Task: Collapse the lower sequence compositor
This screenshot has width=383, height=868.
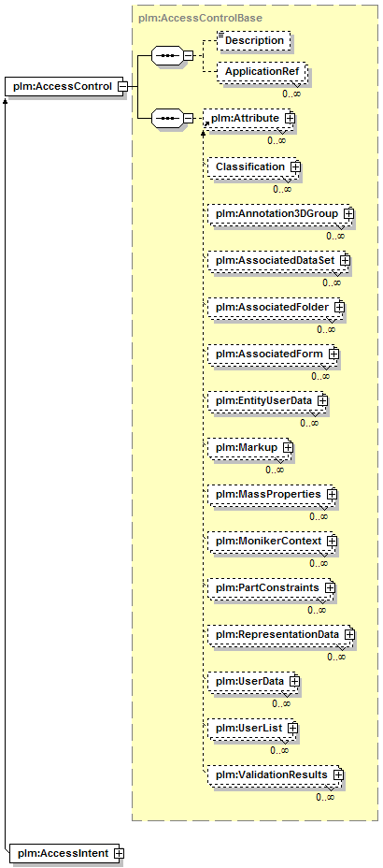Action: click(x=188, y=119)
